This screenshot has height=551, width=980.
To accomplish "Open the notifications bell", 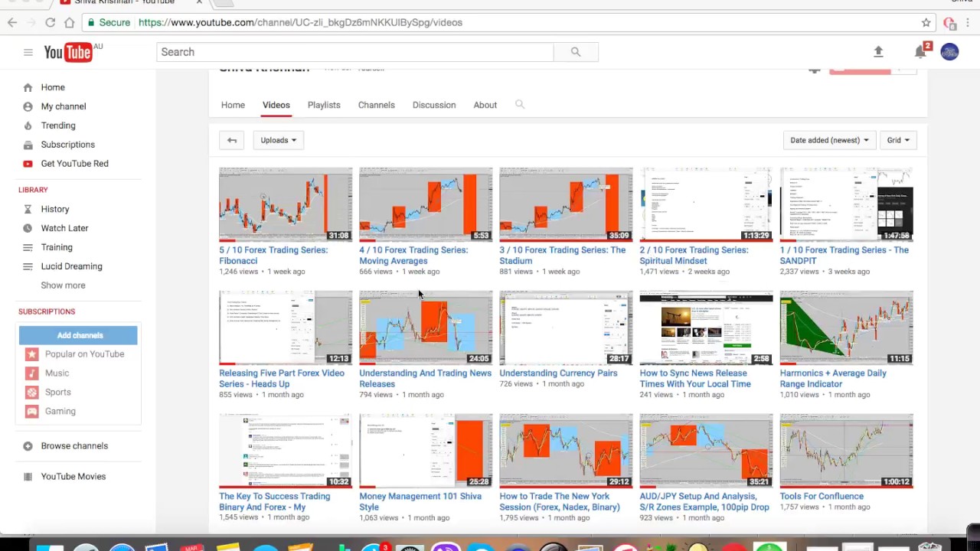I will click(920, 52).
